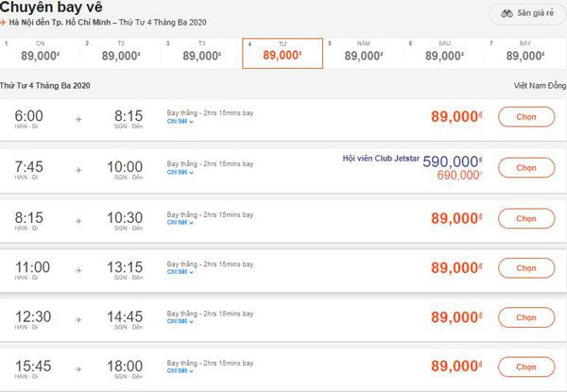This screenshot has height=392, width=567.
Task: Click Chọn for the 7:45 Club Jetstar flight
Action: [x=526, y=167]
